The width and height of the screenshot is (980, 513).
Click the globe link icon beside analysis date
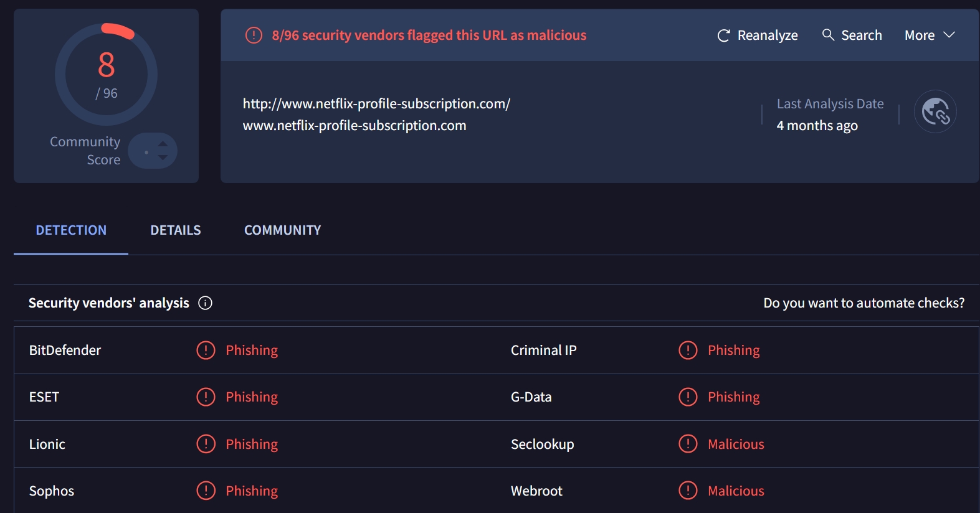pos(935,111)
